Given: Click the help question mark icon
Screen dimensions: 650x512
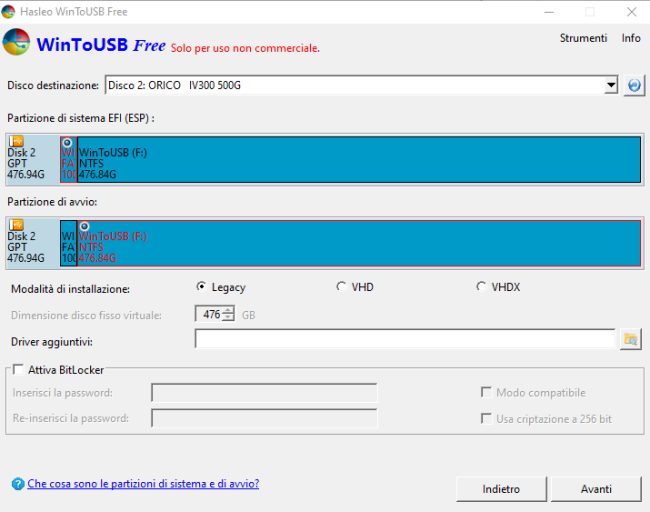Looking at the screenshot, I should (17, 484).
